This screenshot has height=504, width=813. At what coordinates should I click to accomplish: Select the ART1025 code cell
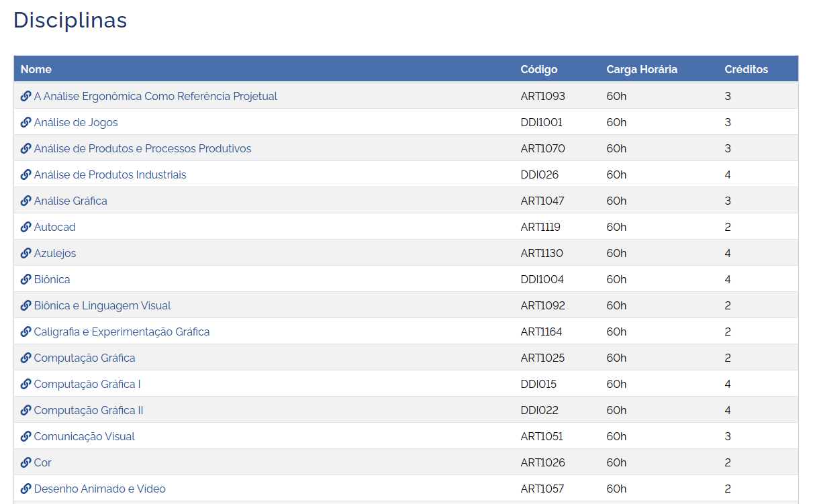pyautogui.click(x=542, y=358)
